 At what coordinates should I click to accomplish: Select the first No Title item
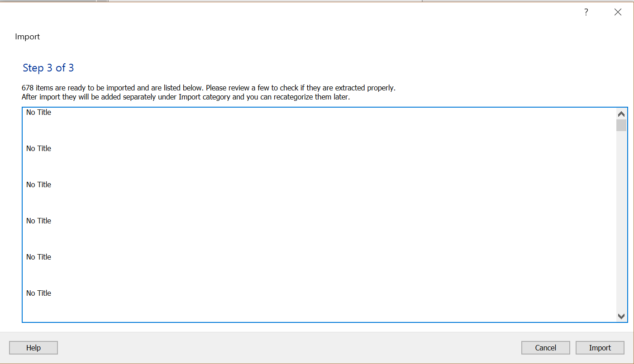(x=39, y=113)
